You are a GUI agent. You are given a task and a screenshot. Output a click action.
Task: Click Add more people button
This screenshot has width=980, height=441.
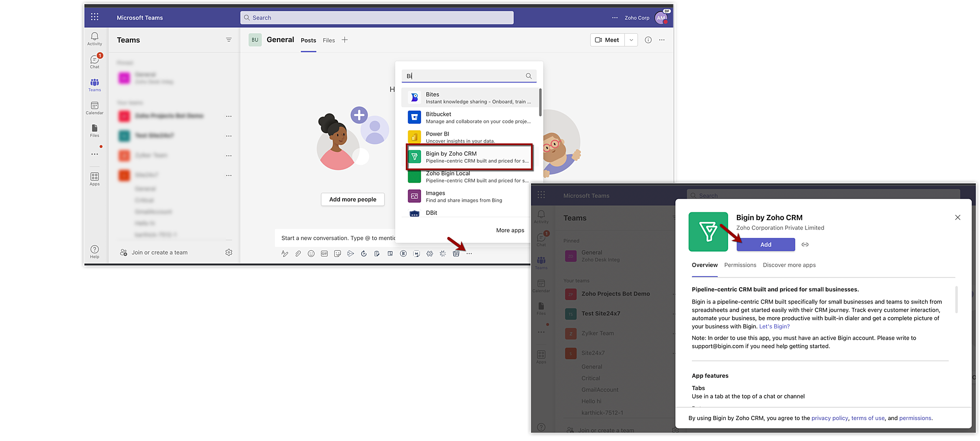tap(353, 199)
